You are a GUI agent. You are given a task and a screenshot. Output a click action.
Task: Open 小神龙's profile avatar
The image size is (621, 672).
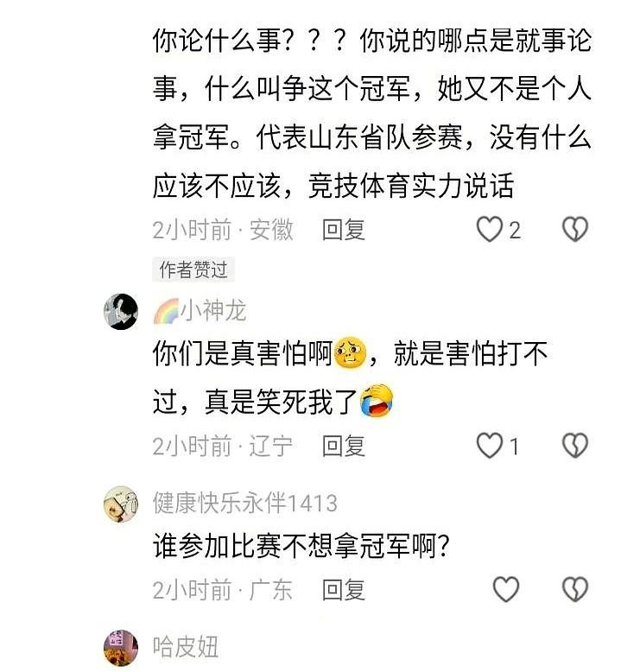pos(121,312)
